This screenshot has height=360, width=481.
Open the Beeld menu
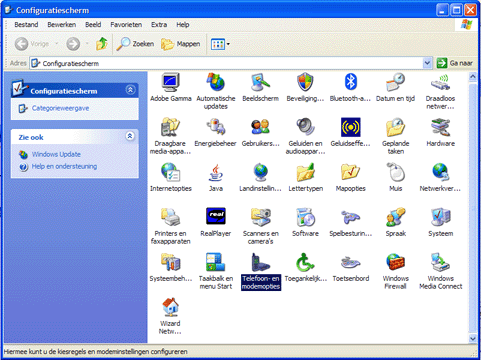93,25
